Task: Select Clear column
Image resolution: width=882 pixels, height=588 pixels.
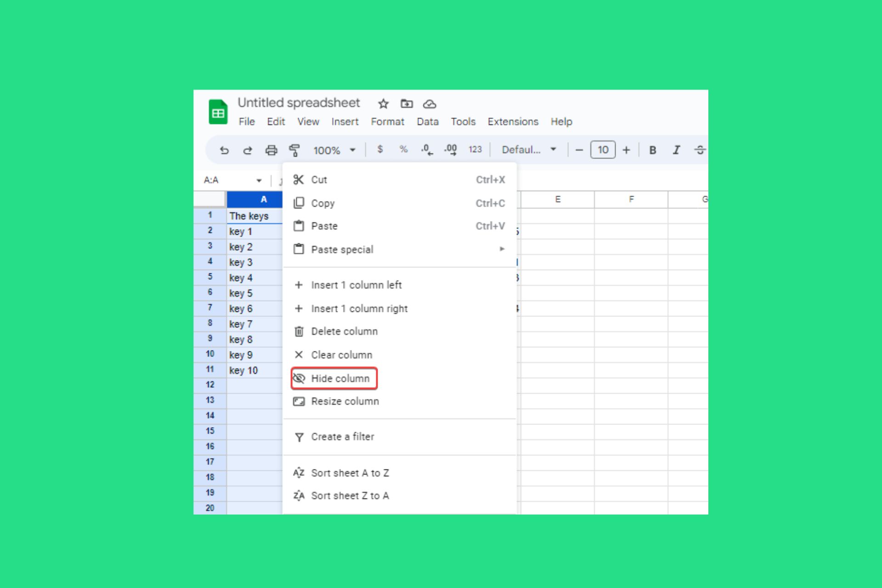Action: point(400,355)
